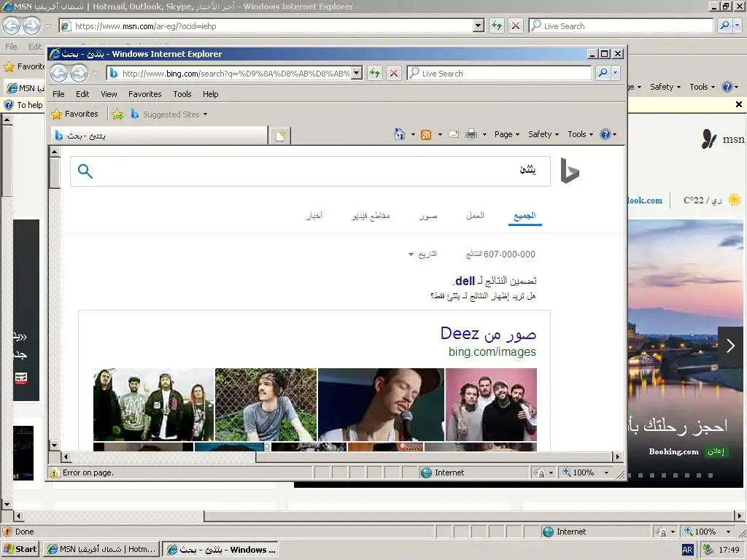The height and width of the screenshot is (560, 747).
Task: Click Add to Favorites Bar star icon
Action: 117,114
